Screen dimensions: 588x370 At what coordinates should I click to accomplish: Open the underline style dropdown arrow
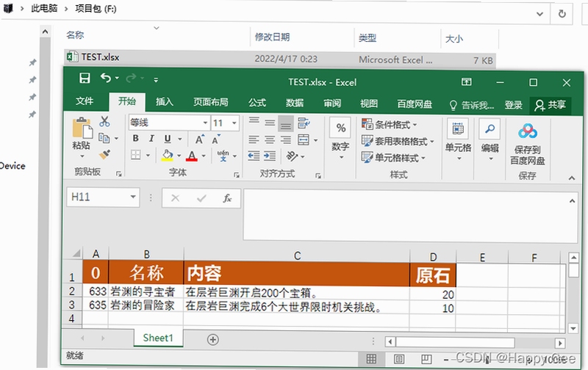click(180, 139)
